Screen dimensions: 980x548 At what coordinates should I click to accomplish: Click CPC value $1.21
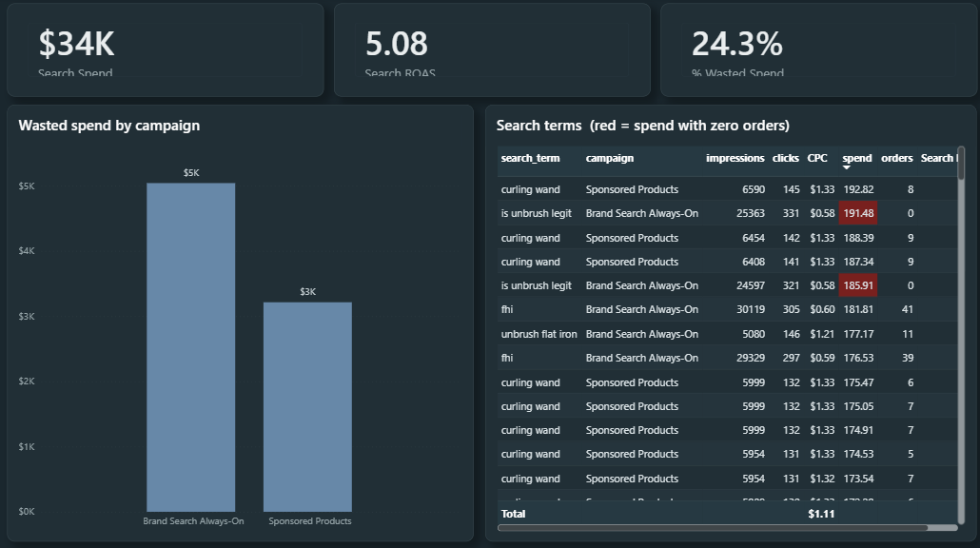click(822, 334)
